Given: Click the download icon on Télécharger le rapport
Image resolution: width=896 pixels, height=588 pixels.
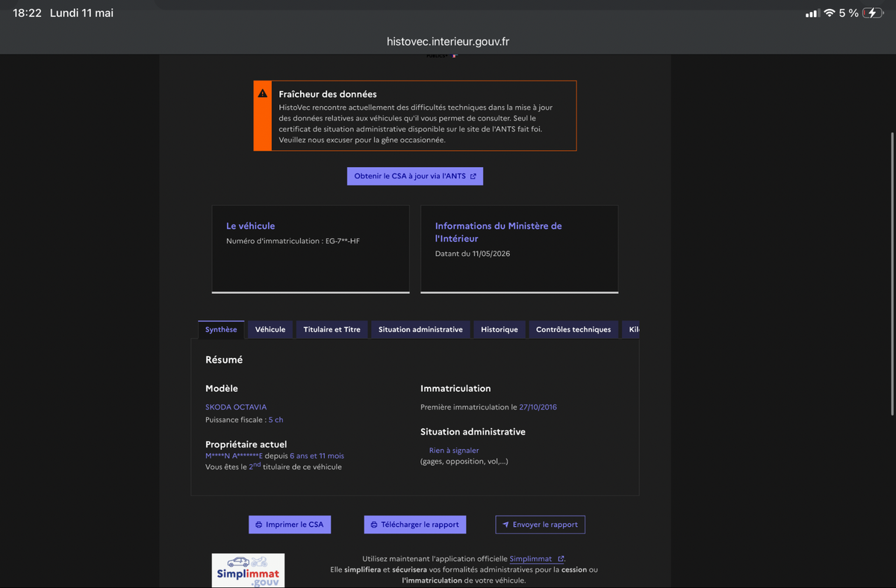Looking at the screenshot, I should click(374, 525).
